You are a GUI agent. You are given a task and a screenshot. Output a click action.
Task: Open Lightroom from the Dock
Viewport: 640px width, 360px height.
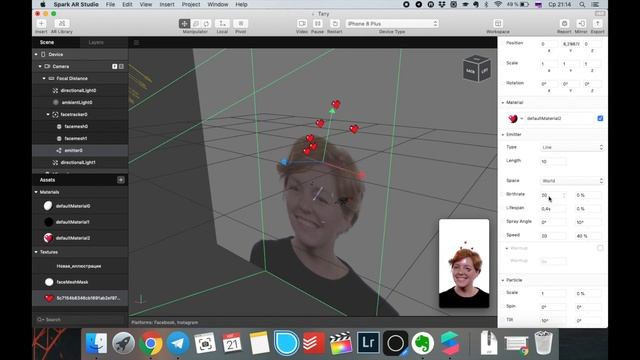pos(368,343)
